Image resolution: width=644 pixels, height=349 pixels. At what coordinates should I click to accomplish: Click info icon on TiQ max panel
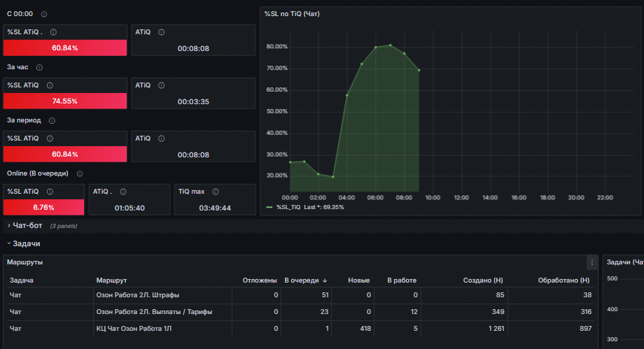click(216, 192)
